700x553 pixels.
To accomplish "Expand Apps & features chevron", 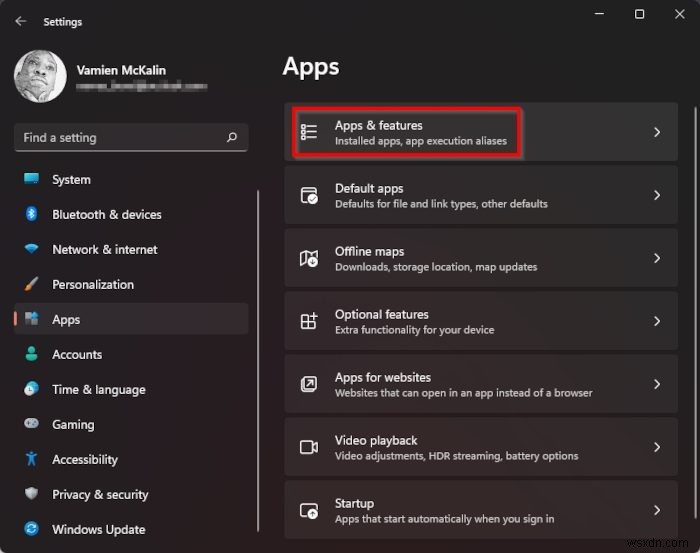I will 657,132.
